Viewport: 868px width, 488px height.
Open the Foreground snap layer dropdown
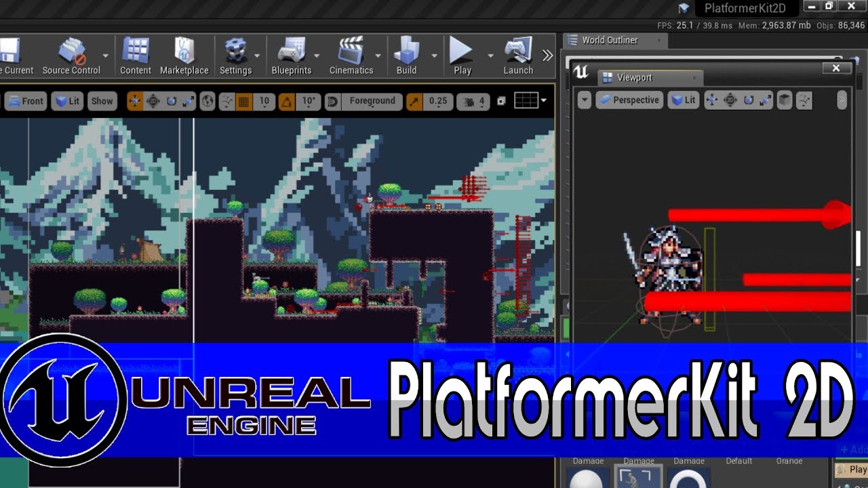coord(372,101)
